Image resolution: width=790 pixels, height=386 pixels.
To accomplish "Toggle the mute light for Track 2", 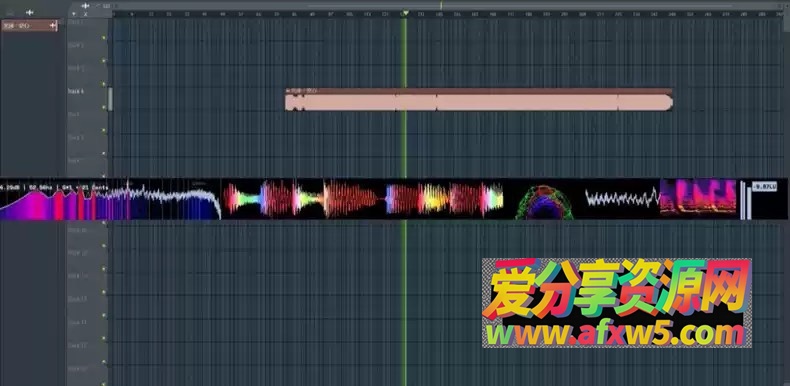I will 104,60.
